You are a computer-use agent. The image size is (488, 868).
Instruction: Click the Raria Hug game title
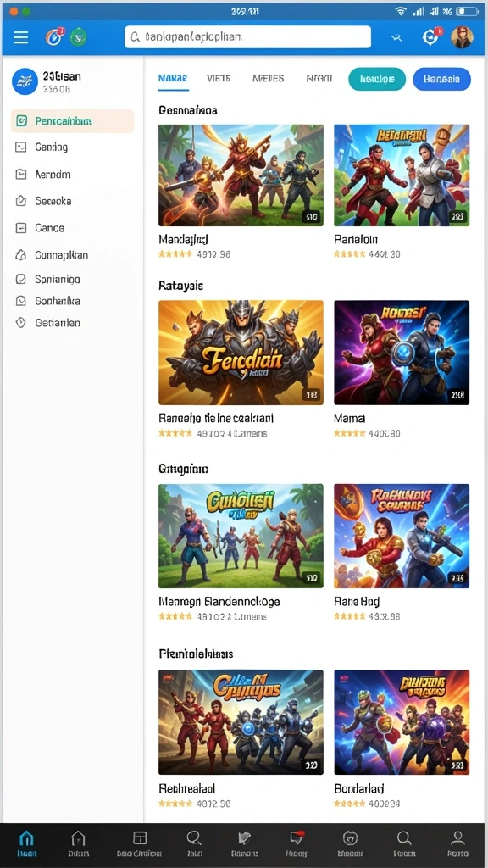(357, 602)
